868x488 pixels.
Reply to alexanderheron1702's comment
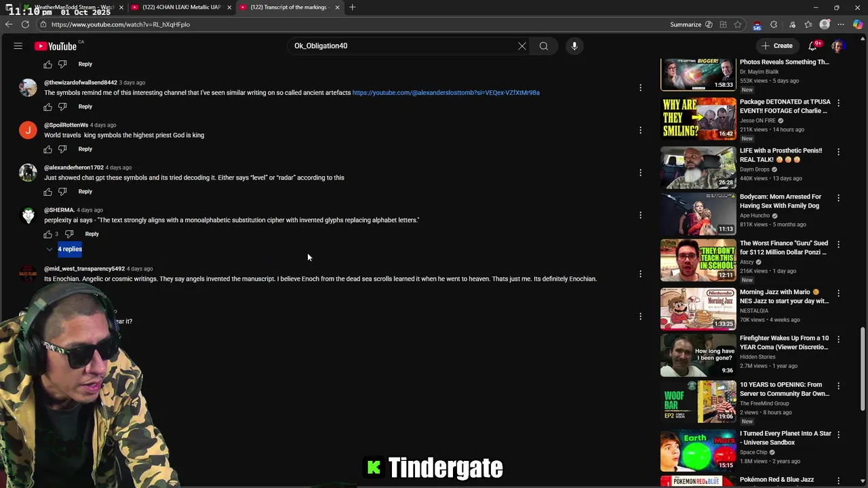pyautogui.click(x=85, y=192)
